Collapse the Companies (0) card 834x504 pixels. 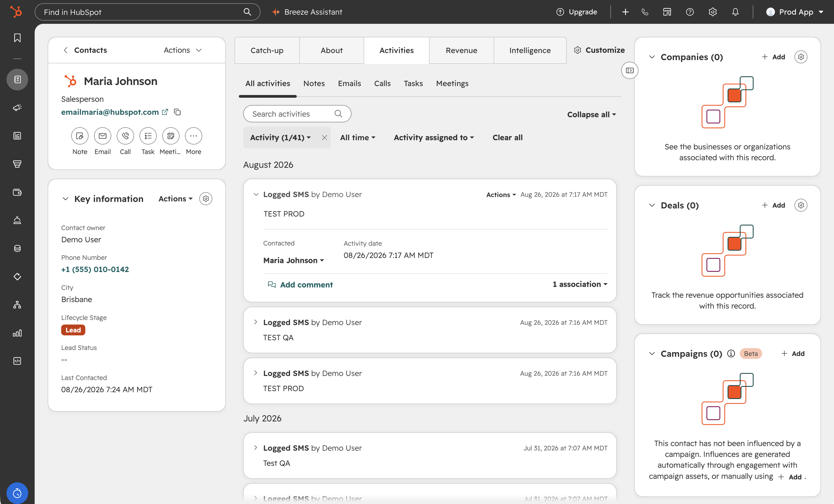tap(652, 57)
